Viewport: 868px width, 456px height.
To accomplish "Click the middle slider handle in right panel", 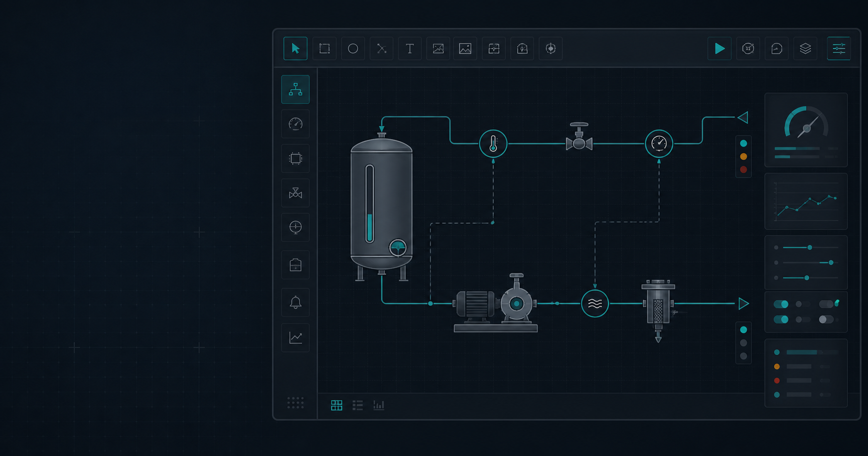I will [x=831, y=262].
